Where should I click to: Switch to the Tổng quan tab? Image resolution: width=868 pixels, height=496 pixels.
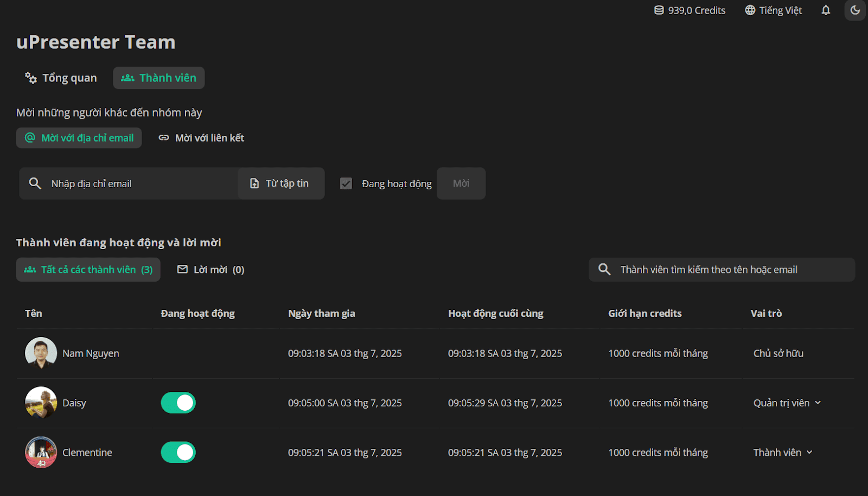(61, 78)
